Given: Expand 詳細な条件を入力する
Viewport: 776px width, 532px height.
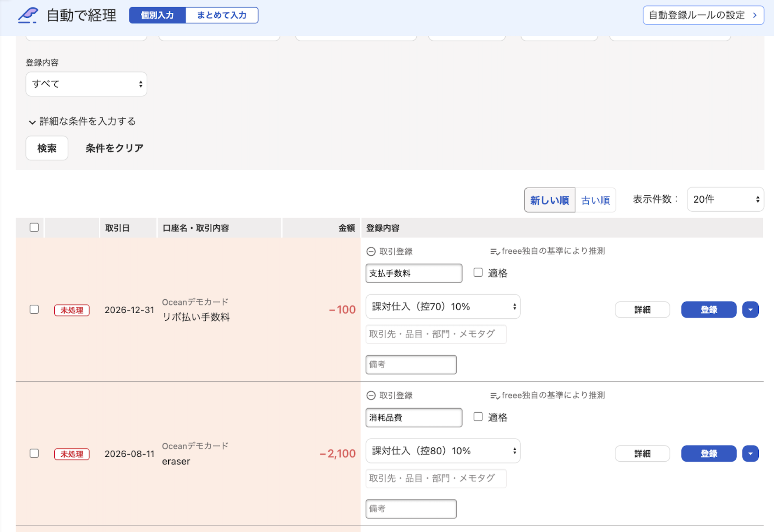Looking at the screenshot, I should [x=82, y=122].
